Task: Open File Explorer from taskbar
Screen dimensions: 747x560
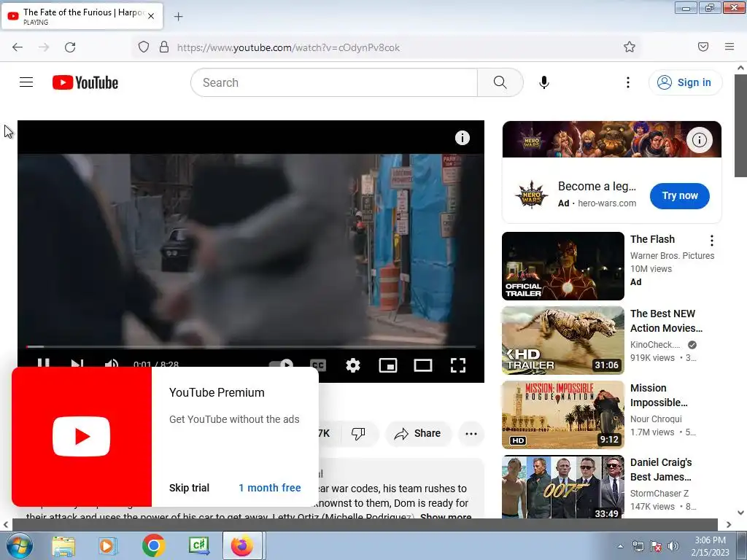Action: tap(63, 545)
